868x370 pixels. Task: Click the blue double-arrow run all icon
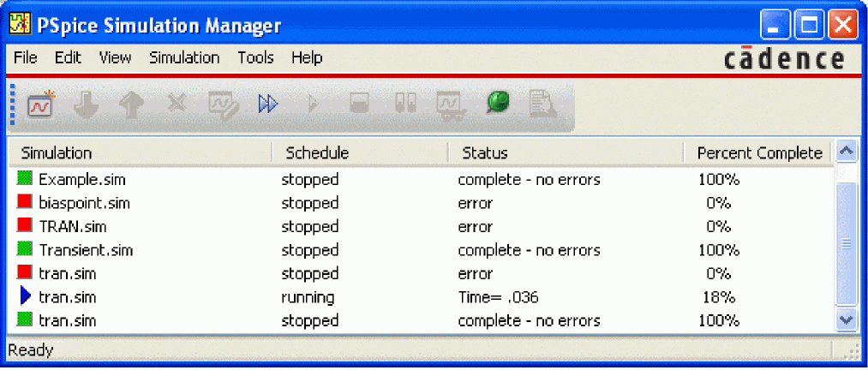(268, 104)
